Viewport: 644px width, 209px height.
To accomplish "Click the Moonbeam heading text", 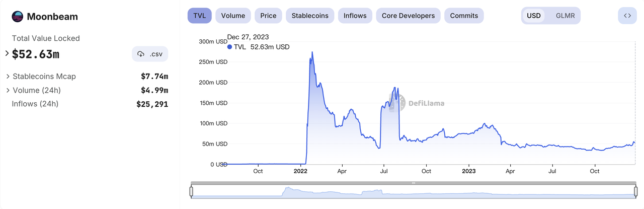I will pos(51,17).
